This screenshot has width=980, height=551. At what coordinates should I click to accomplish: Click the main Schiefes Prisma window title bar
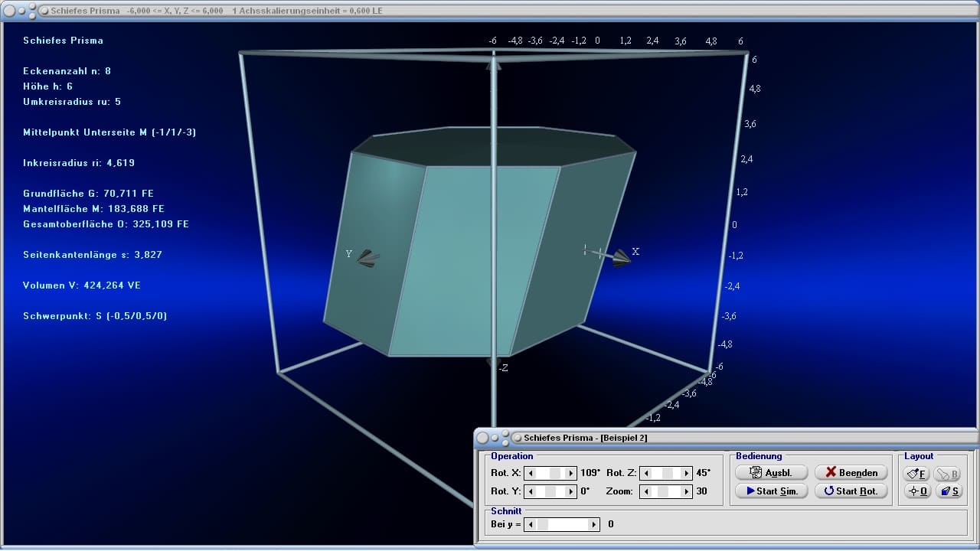coord(490,11)
